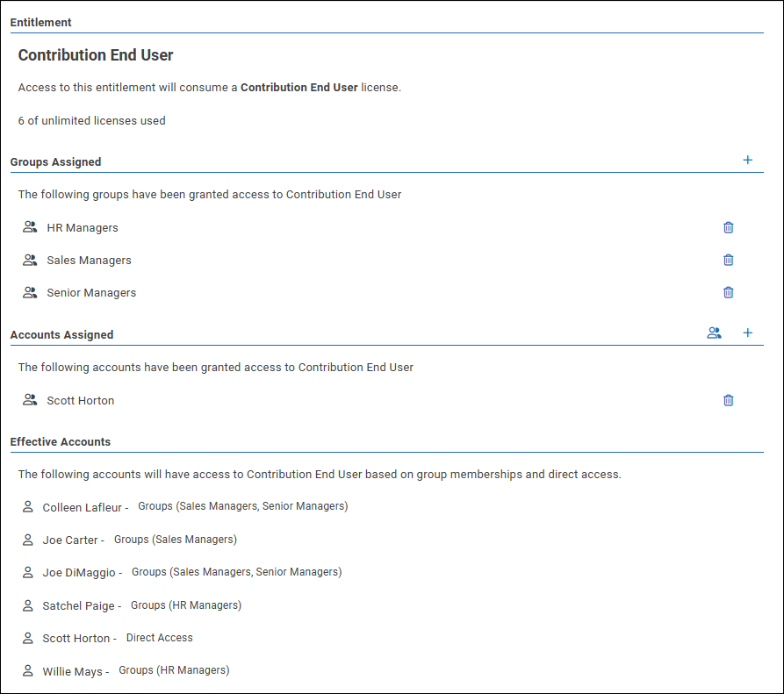Open Scott Horton in Accounts Assigned
This screenshot has width=784, height=694.
coord(81,401)
